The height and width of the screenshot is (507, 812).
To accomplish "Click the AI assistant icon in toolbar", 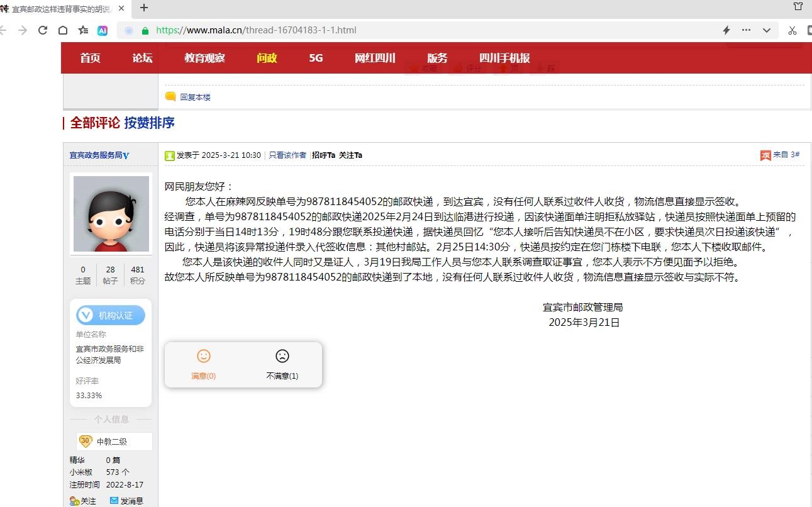I will click(x=103, y=30).
